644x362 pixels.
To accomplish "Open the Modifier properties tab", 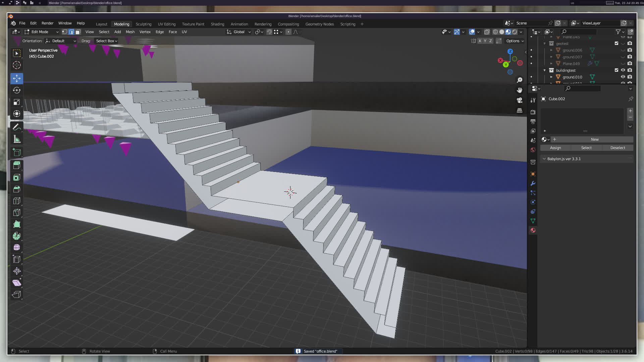I will coord(533,183).
